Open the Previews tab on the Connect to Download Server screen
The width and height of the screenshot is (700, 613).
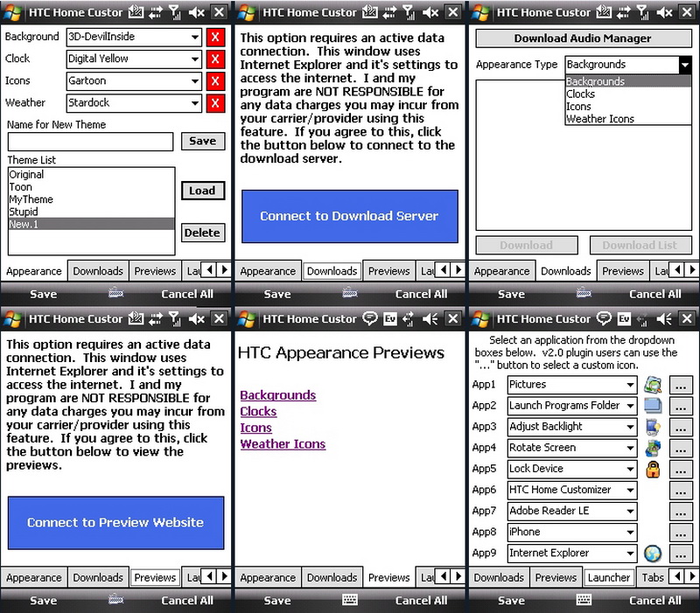click(388, 271)
